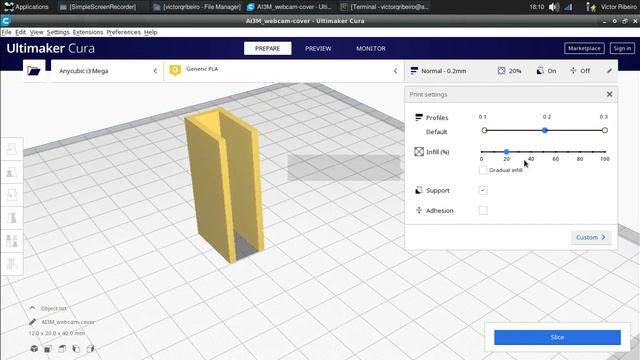Screen dimensions: 640x360
Task: Open the Edit menu
Action: pos(20,32)
